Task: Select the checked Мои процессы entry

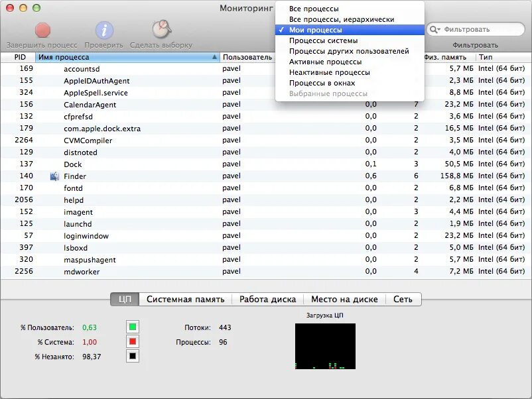Action: 350,30
